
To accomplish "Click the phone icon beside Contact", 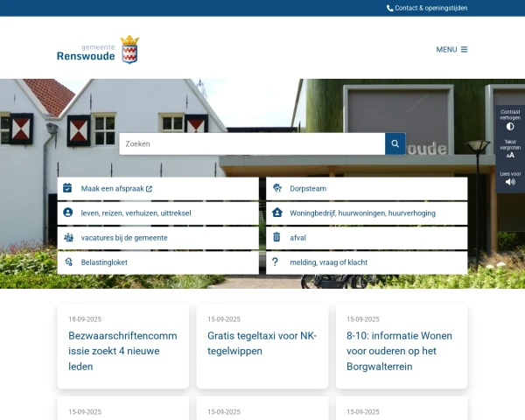I will tap(390, 8).
